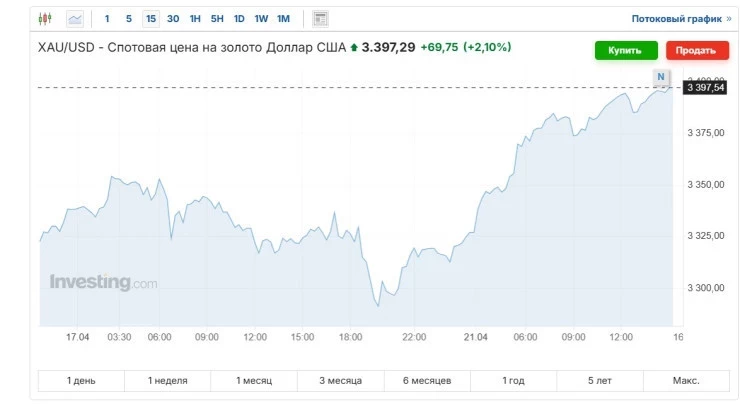Click the current price label 3 397,54
The height and width of the screenshot is (404, 740).
705,87
